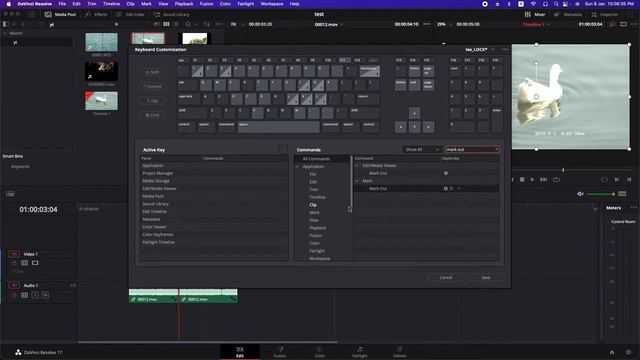Mute audio with the speaker icon
This screenshot has height=360, width=640.
[x=580, y=194]
